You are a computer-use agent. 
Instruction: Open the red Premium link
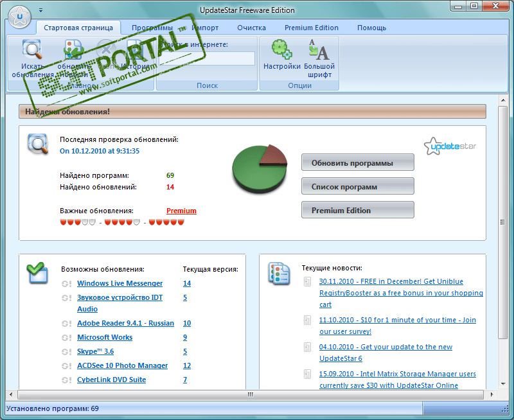click(x=181, y=211)
